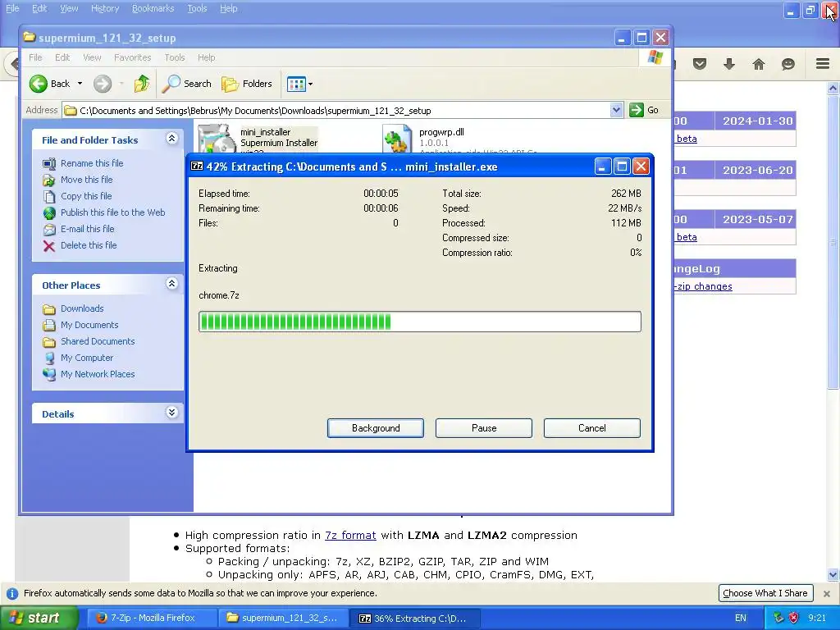The width and height of the screenshot is (840, 630).
Task: Pause the extraction
Action: [x=484, y=428]
